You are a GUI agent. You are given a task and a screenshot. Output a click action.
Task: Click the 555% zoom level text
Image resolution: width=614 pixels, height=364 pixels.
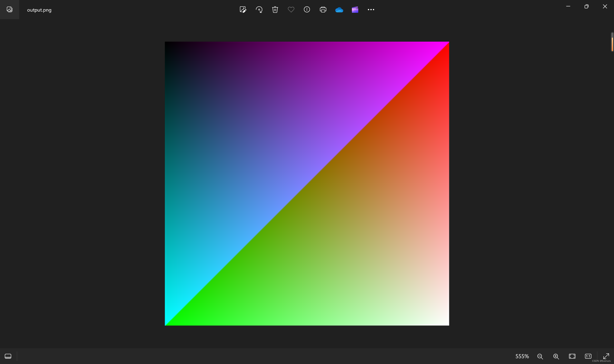[522, 356]
